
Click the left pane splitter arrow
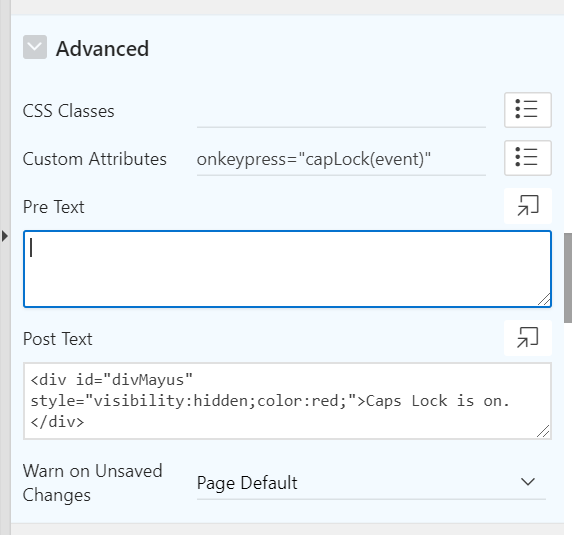(5, 236)
